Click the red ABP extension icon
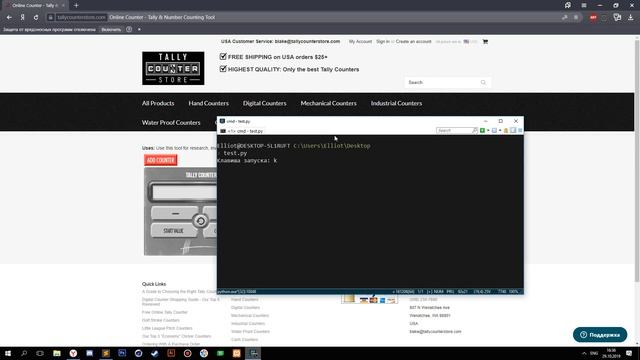This screenshot has width=640, height=360. pos(593,18)
